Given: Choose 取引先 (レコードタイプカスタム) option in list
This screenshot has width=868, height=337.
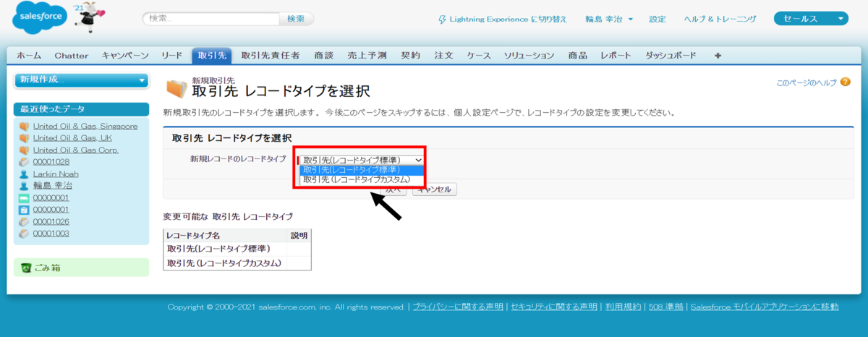Looking at the screenshot, I should pos(361,179).
